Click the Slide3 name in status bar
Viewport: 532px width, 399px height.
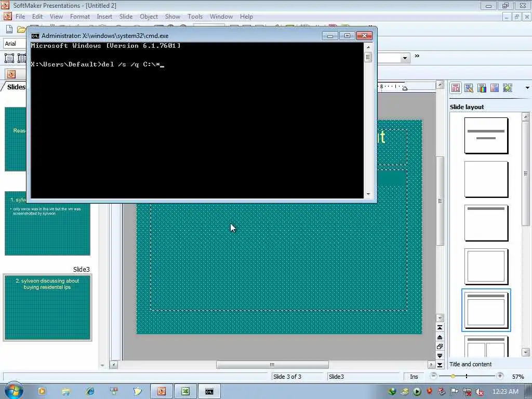pyautogui.click(x=336, y=377)
